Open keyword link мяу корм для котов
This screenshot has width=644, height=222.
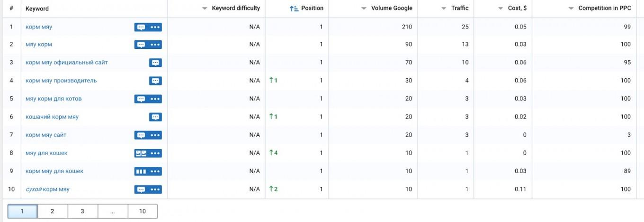(x=54, y=99)
